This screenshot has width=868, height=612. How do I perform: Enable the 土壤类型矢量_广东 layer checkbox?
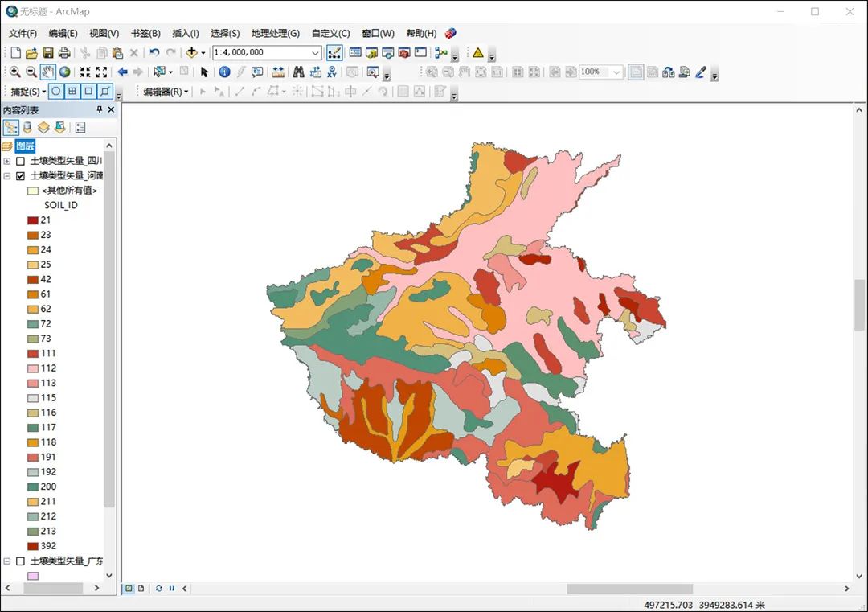20,561
